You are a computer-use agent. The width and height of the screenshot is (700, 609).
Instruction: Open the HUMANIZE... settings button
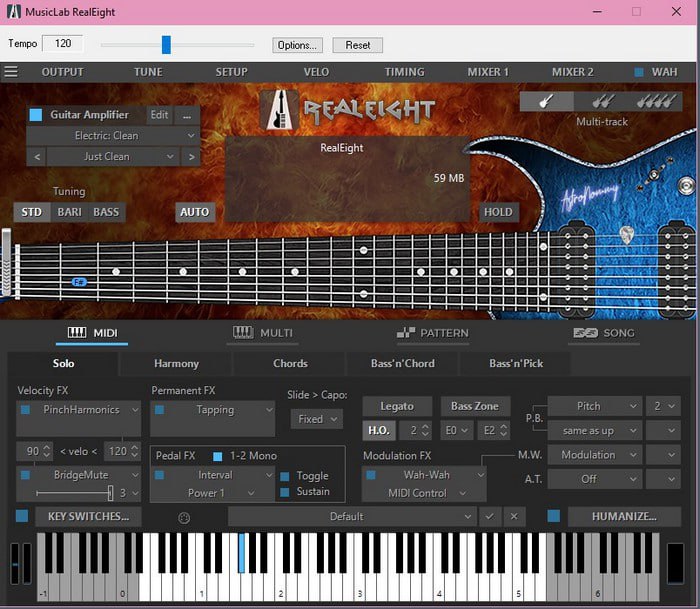coord(624,516)
